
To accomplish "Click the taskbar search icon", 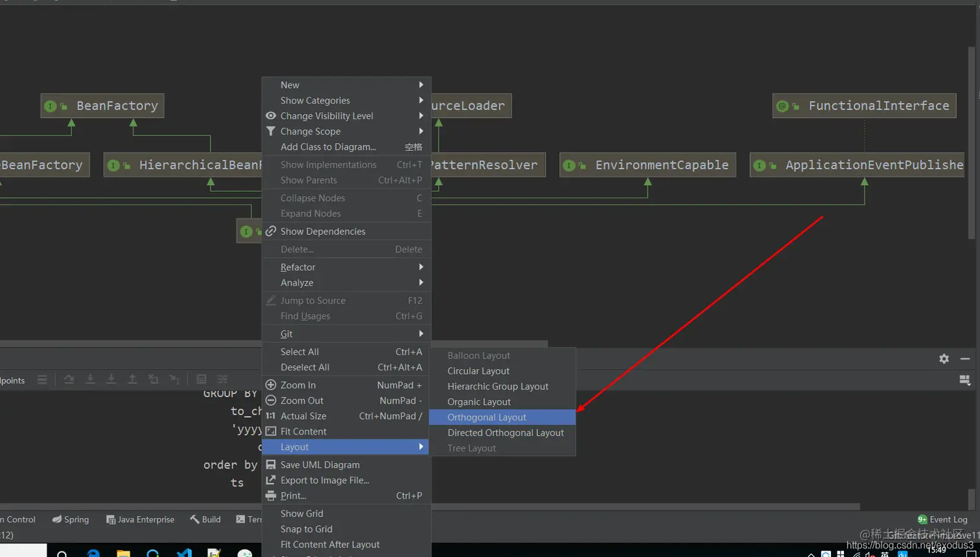I will 62,554.
